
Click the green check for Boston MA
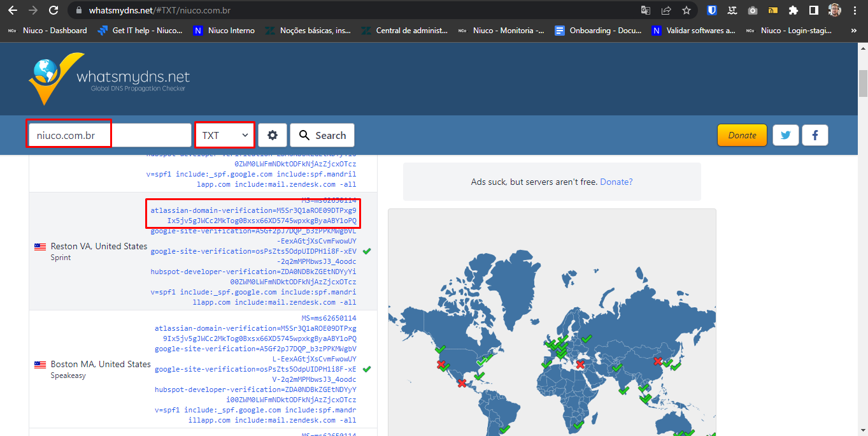pos(367,369)
